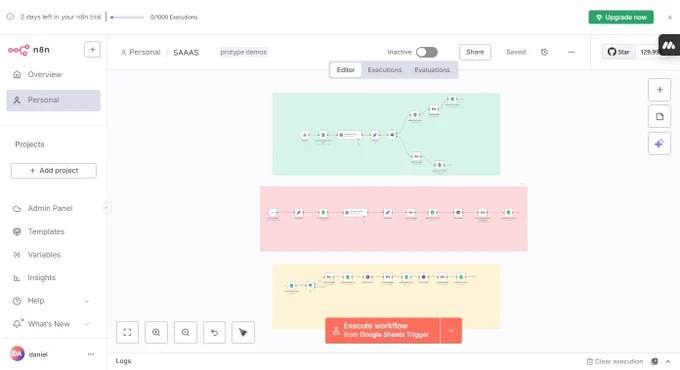Select the last Google Sheets node in pink section
This screenshot has width=680, height=370.
click(508, 213)
